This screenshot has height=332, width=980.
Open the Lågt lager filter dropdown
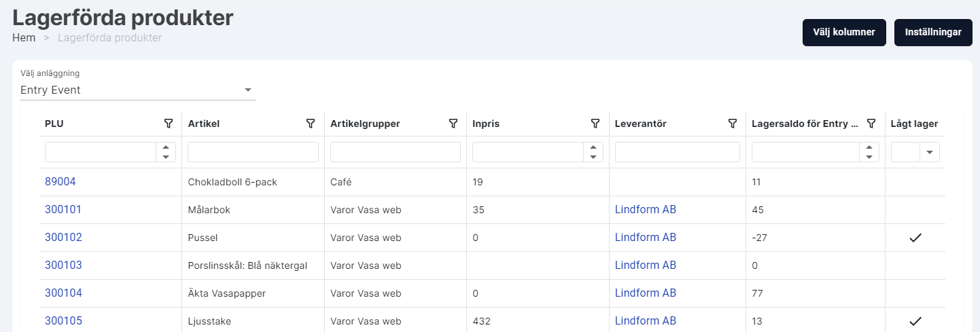[929, 153]
